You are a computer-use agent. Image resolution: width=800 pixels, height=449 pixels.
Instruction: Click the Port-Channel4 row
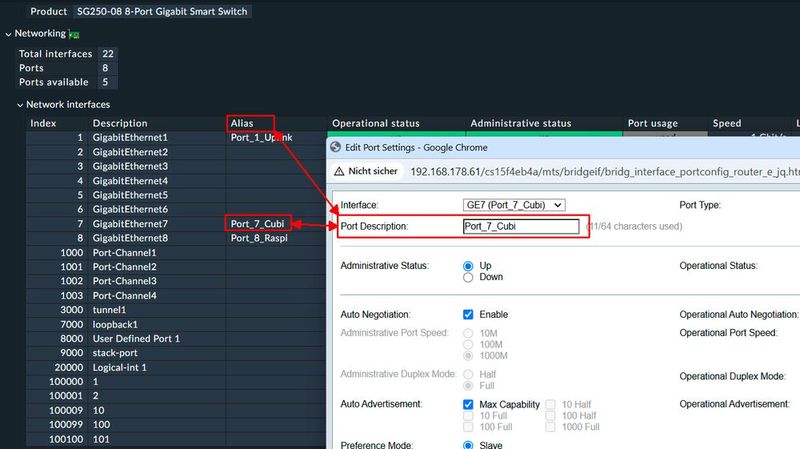tap(176, 295)
